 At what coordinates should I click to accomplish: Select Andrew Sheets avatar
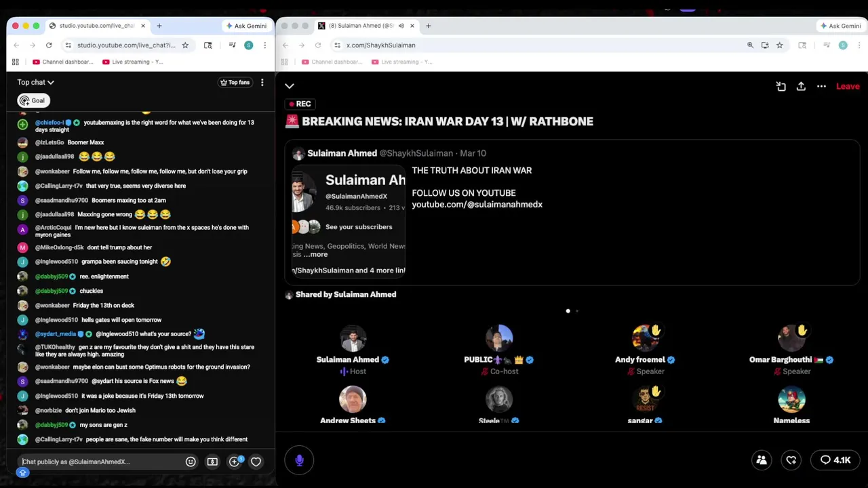tap(353, 399)
